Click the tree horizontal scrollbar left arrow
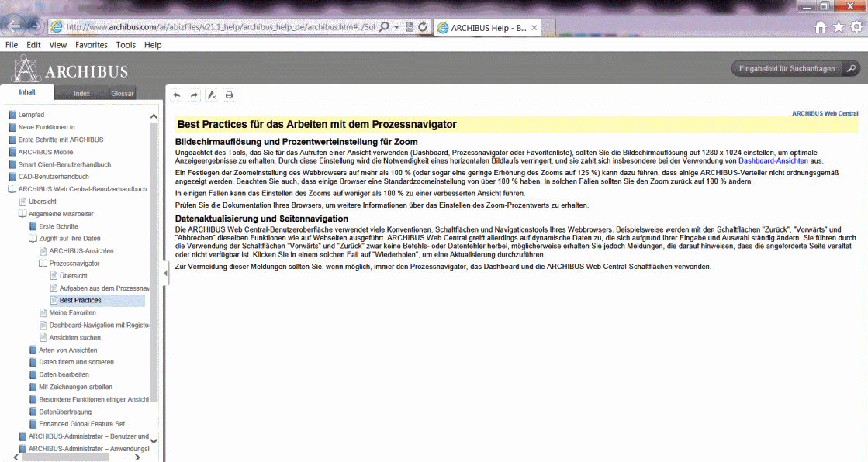The image size is (868, 462). (x=16, y=457)
